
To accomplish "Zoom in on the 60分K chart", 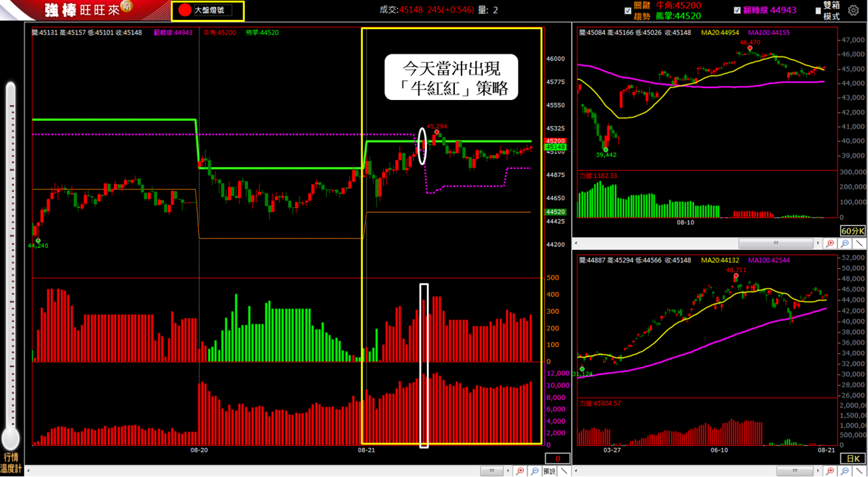I will coord(831,244).
